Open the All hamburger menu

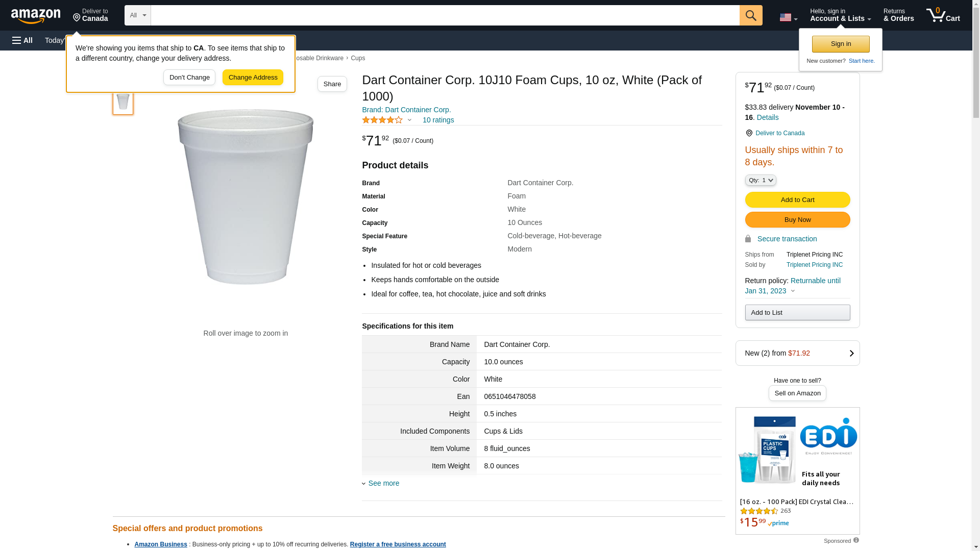click(x=22, y=40)
